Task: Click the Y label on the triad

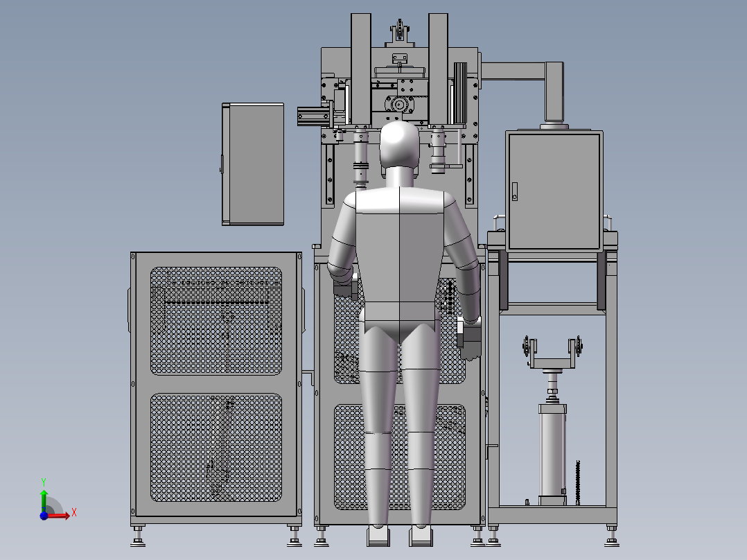Action: point(44,482)
